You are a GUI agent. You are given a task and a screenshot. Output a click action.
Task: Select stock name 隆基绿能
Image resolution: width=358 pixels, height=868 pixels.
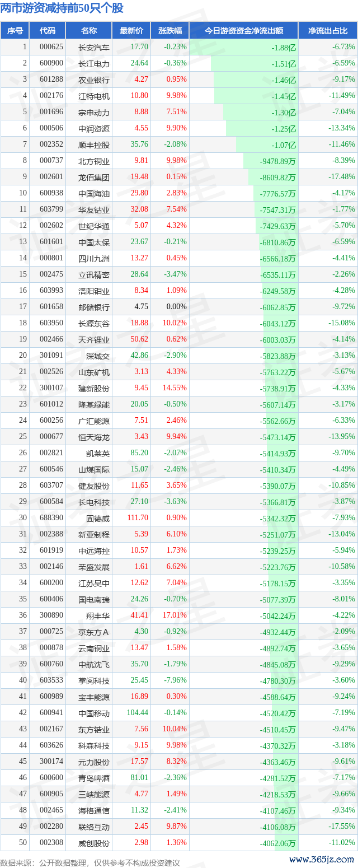(x=94, y=404)
